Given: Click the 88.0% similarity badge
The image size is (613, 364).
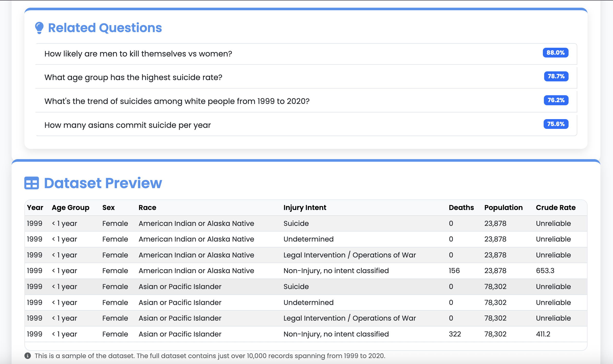Looking at the screenshot, I should point(555,53).
